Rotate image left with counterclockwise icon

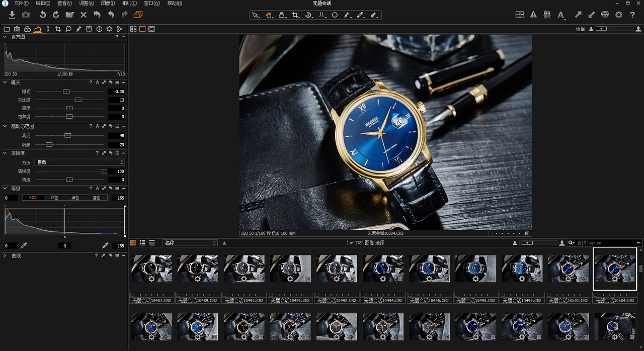point(43,15)
